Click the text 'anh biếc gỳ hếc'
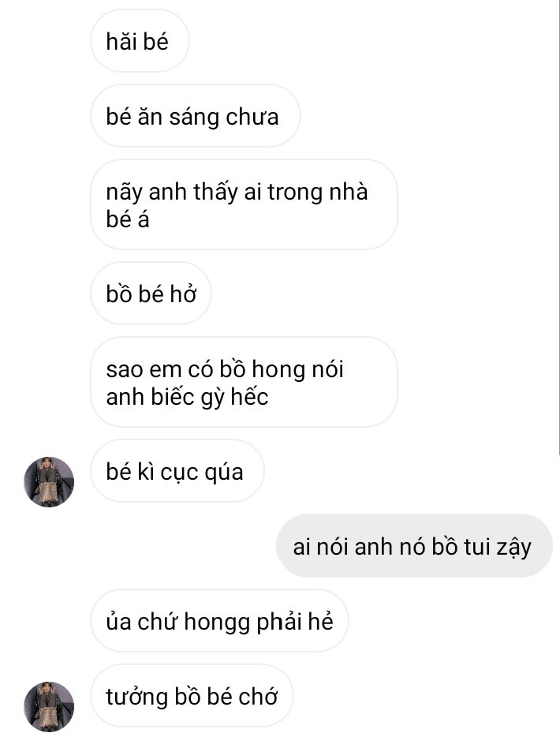This screenshot has height=733, width=560. (187, 398)
